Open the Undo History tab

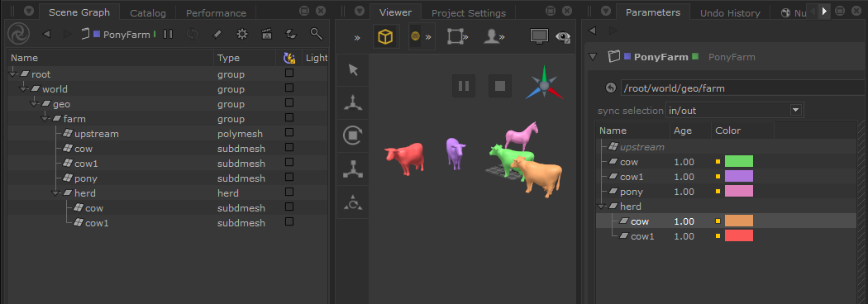[730, 12]
